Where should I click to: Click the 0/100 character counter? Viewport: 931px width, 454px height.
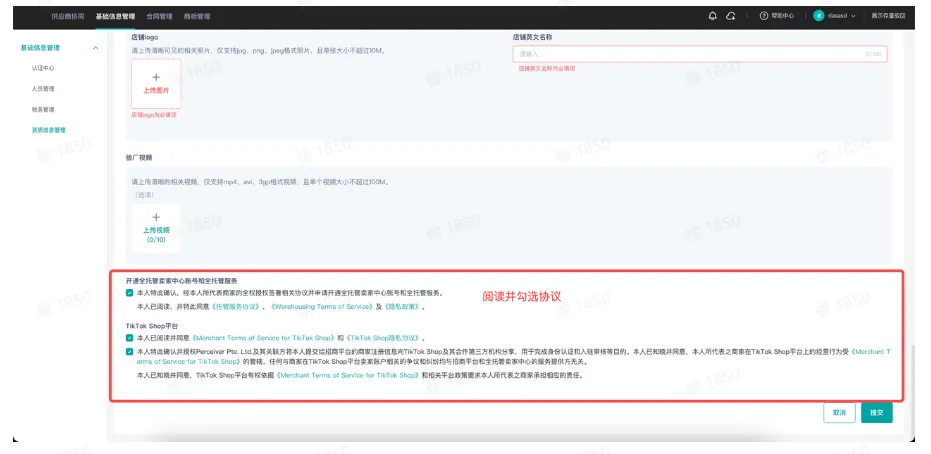click(x=873, y=54)
